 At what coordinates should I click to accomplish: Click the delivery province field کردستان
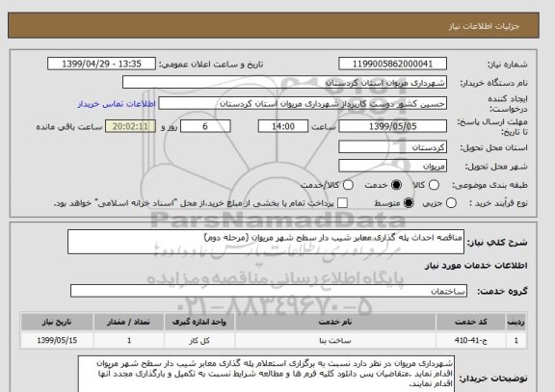point(392,146)
